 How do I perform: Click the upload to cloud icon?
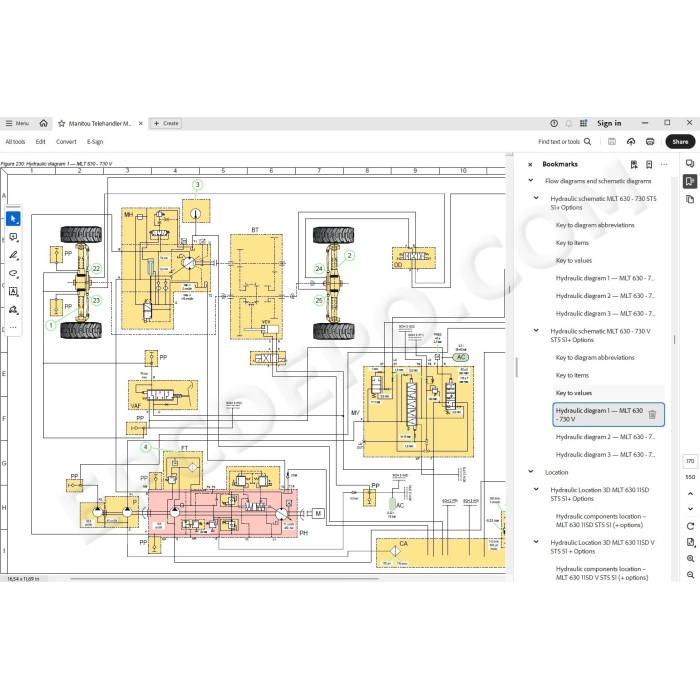(x=631, y=142)
